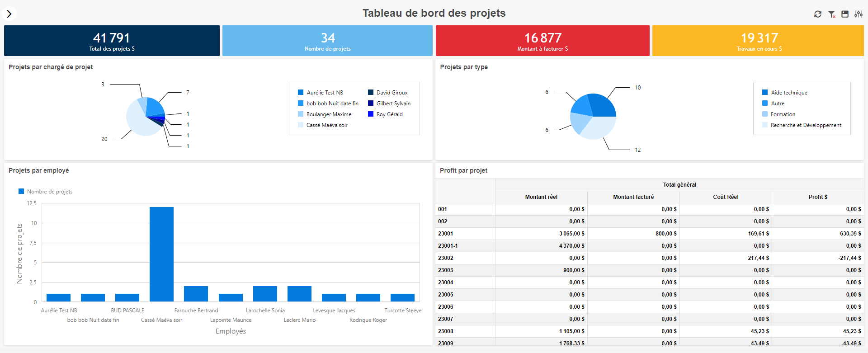Select project row 23001-1
Image resolution: width=868 pixels, height=353 pixels.
tap(650, 246)
